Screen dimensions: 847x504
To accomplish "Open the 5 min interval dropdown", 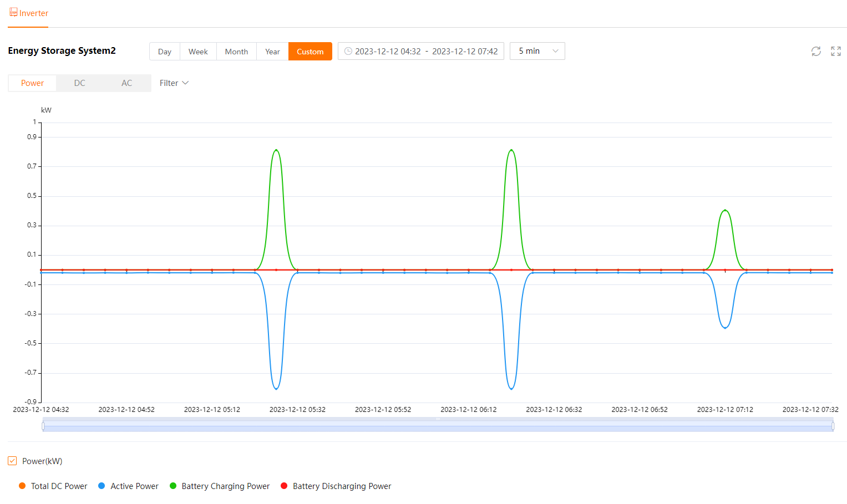I will point(537,51).
